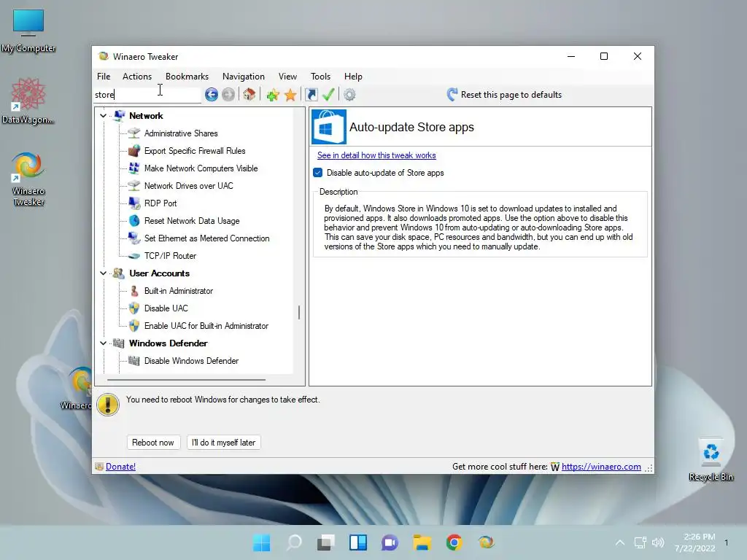Click the Winaero Tweaker taskbar icon
The image size is (747, 560).
486,542
